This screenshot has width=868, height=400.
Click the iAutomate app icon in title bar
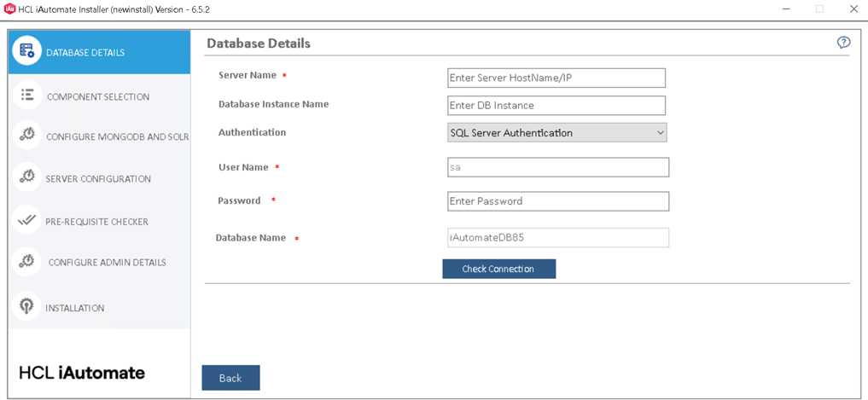[x=9, y=9]
